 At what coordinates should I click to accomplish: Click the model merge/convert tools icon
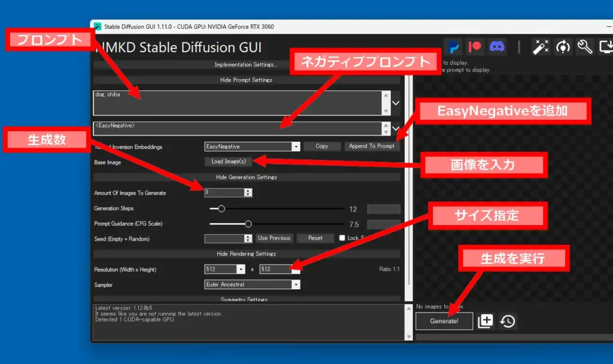point(563,47)
